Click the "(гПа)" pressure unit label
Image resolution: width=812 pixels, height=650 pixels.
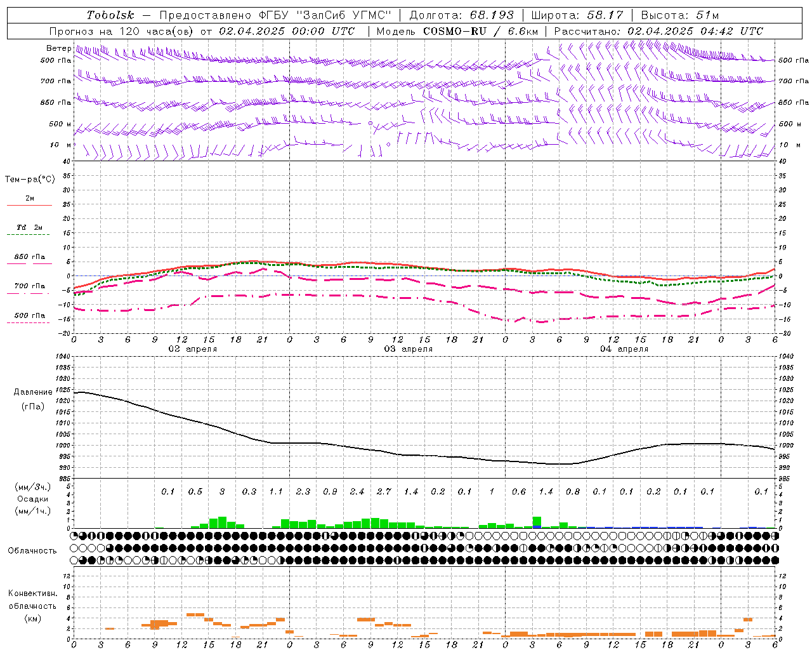click(x=33, y=407)
